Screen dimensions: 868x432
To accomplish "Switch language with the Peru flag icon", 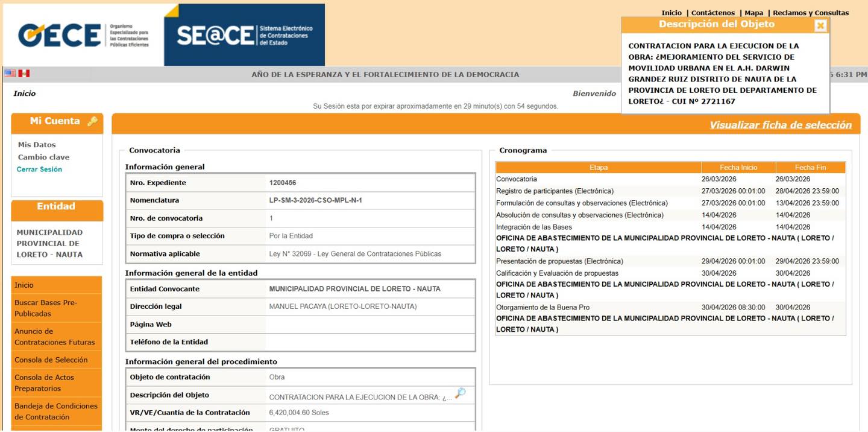I will (x=24, y=74).
